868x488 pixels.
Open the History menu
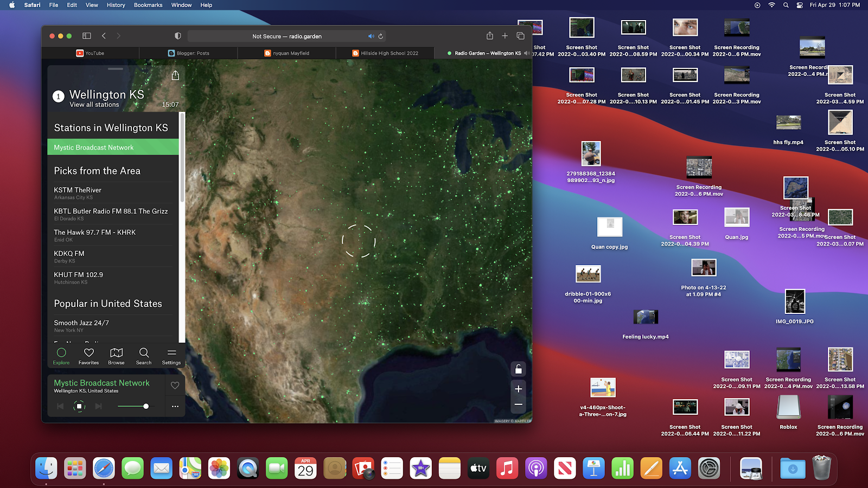click(116, 5)
